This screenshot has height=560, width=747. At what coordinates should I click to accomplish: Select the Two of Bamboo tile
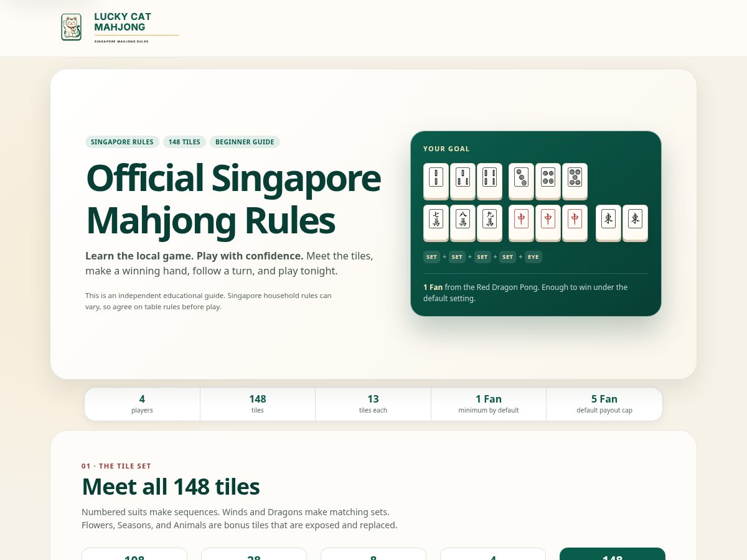coord(436,180)
